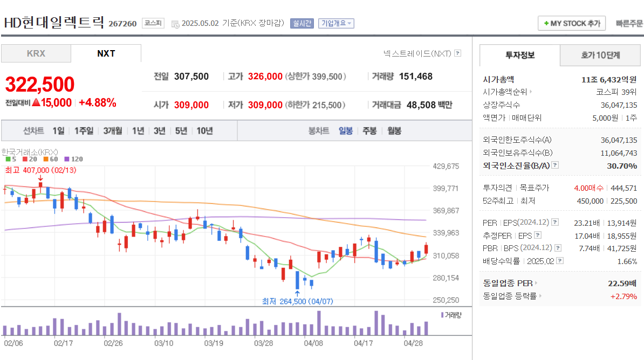This screenshot has width=644, height=360.
Task: Select the 1년 chart period
Action: click(x=138, y=131)
